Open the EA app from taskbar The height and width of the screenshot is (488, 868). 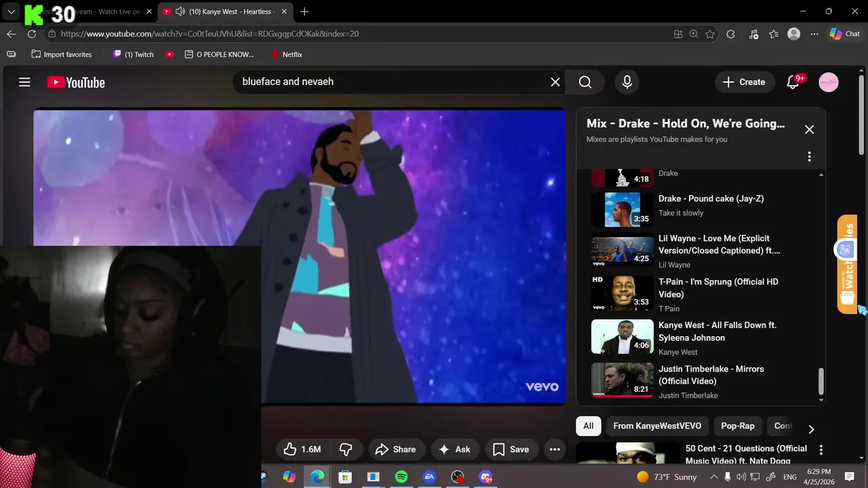(x=429, y=477)
